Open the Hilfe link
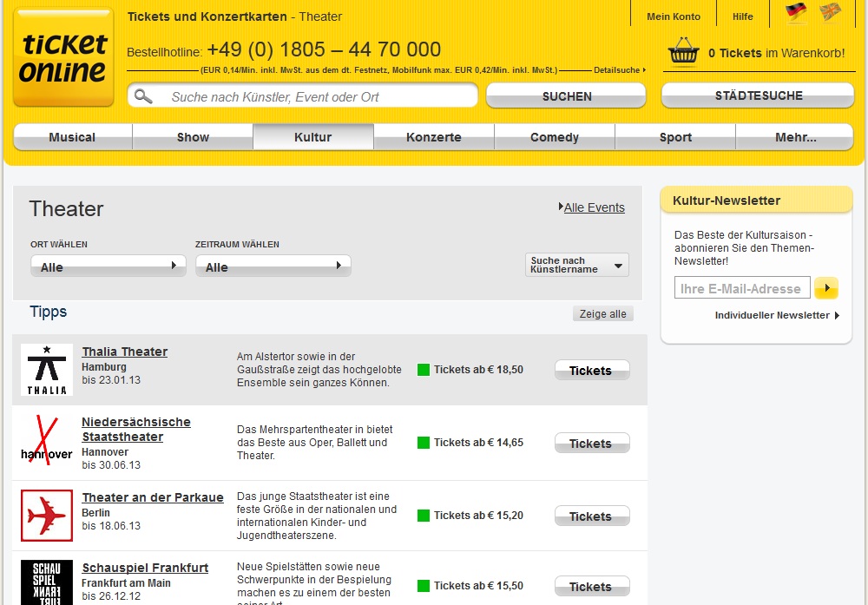This screenshot has width=868, height=605. [x=743, y=16]
